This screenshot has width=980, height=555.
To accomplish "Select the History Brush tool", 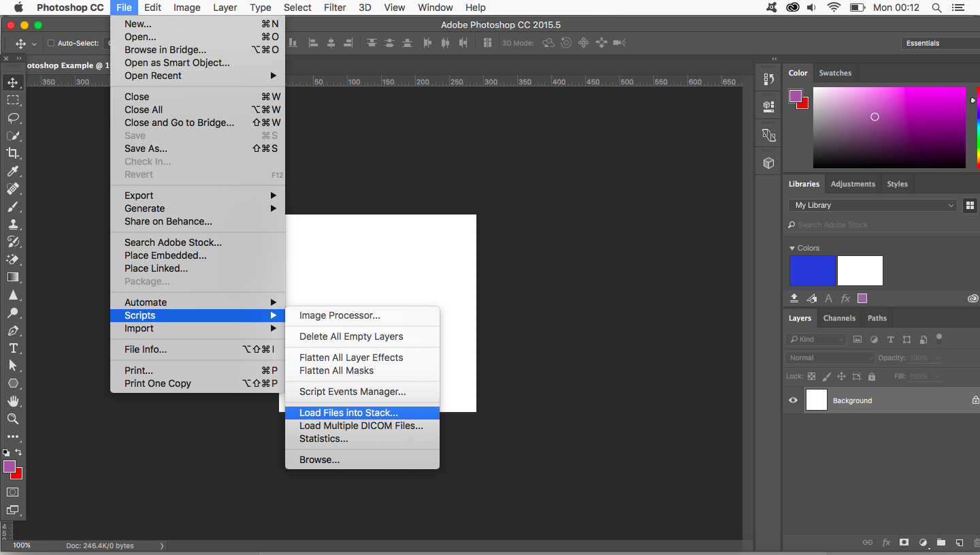I will pyautogui.click(x=13, y=242).
